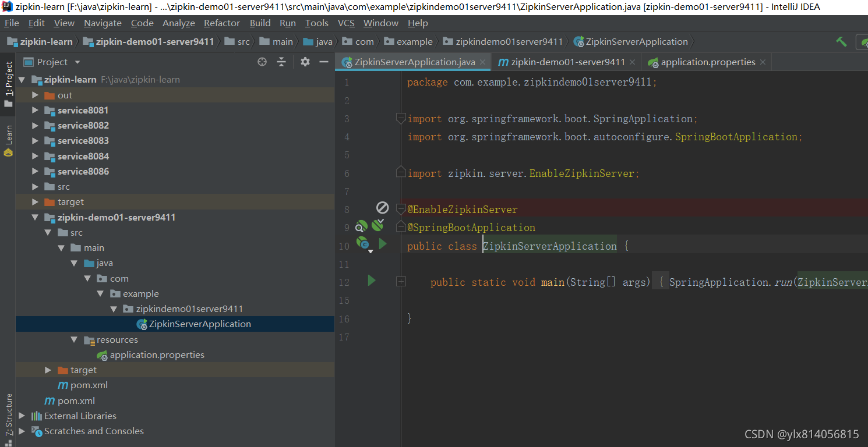Click the breakpoint disabled icon on line 8
The image size is (868, 447).
coord(382,208)
